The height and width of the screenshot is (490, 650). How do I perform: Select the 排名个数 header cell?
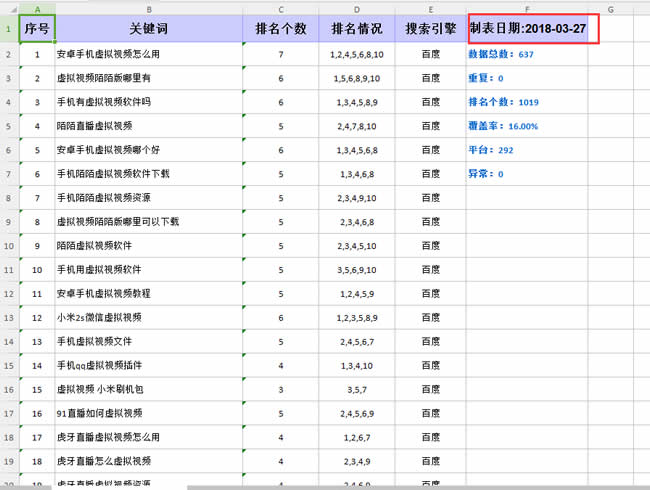click(x=281, y=29)
